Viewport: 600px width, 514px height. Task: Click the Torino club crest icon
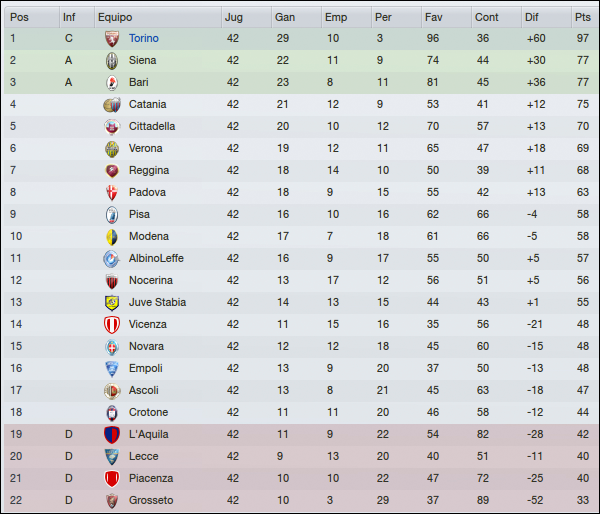tap(112, 39)
